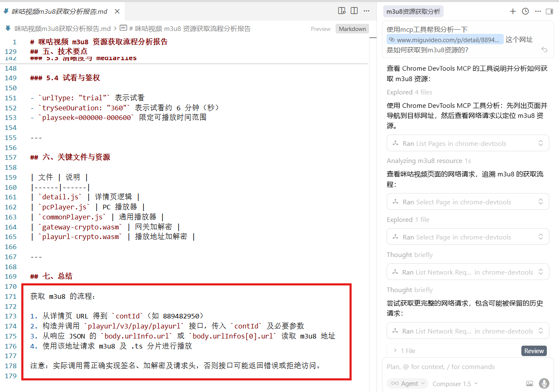Click the heading '### 5.4 试看与鉴权'
Viewport: 559px width, 392px height.
tap(65, 78)
